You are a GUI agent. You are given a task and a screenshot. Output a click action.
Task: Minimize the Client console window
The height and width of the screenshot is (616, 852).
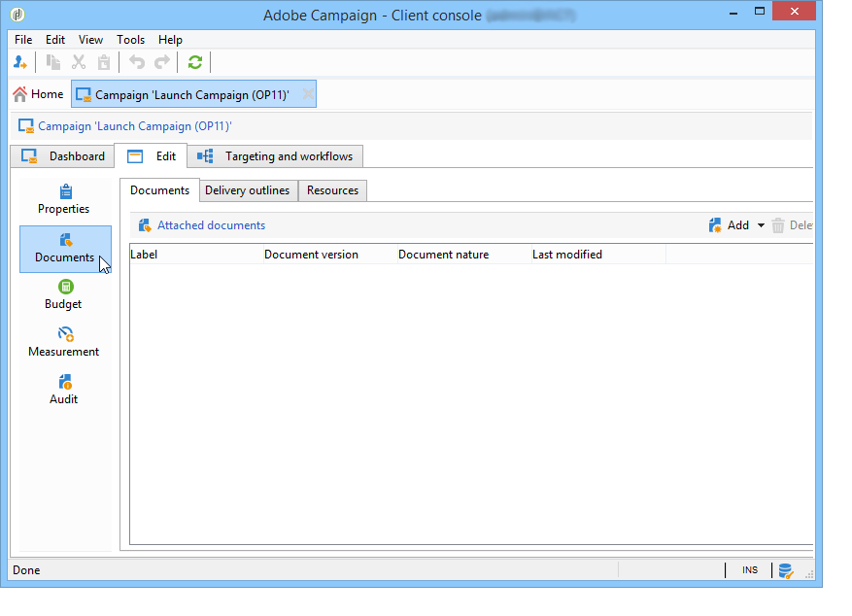[x=733, y=12]
